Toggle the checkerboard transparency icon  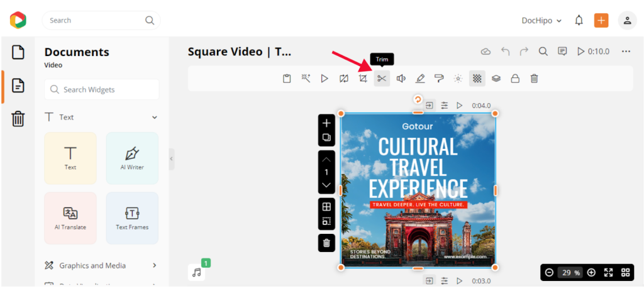pos(477,79)
